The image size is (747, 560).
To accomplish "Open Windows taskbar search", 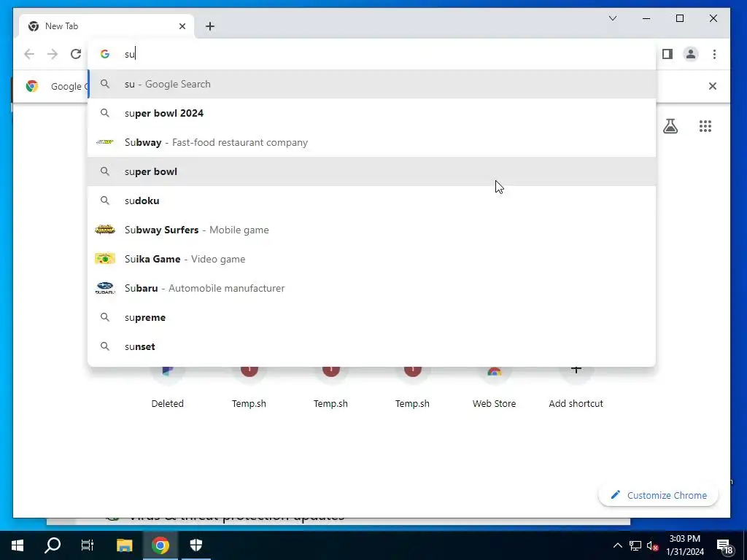I will (x=53, y=545).
